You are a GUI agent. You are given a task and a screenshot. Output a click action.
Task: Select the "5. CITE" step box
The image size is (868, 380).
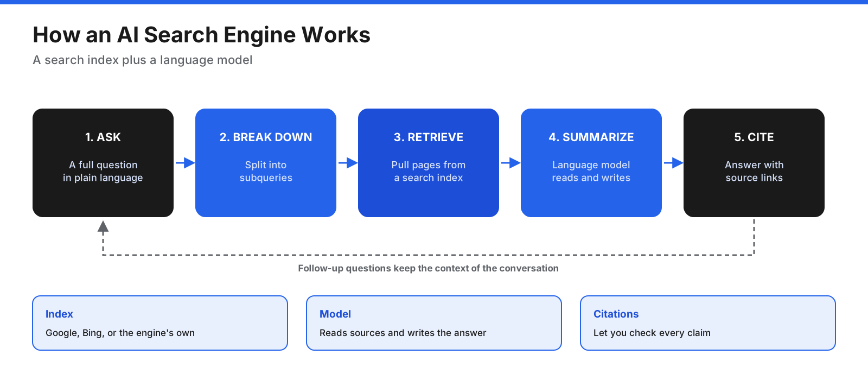pos(754,163)
